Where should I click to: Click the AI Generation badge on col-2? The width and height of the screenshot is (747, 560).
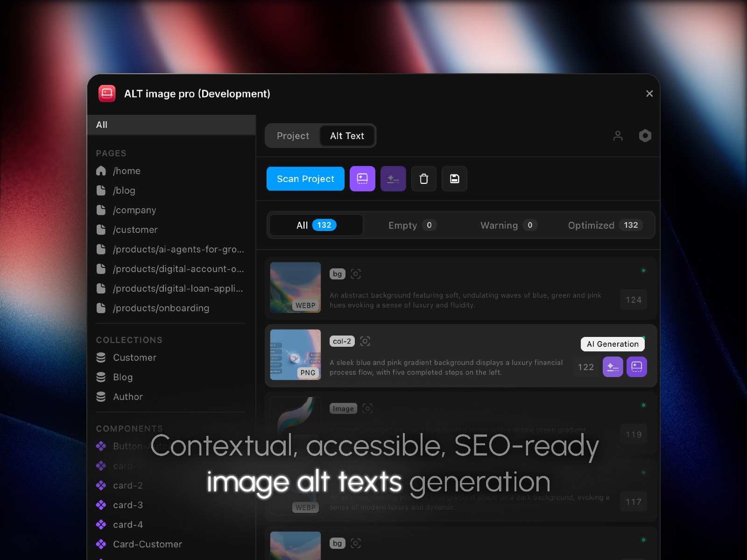click(x=613, y=344)
